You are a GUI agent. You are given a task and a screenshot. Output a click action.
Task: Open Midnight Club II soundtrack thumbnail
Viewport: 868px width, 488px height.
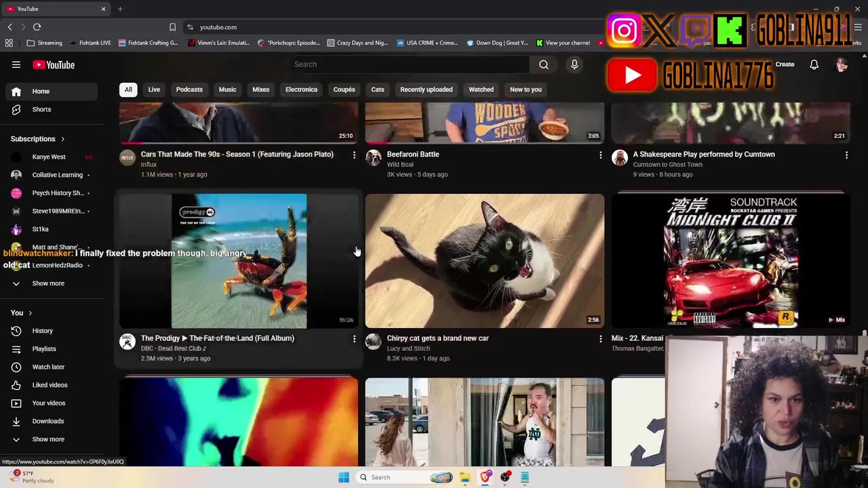coord(731,261)
